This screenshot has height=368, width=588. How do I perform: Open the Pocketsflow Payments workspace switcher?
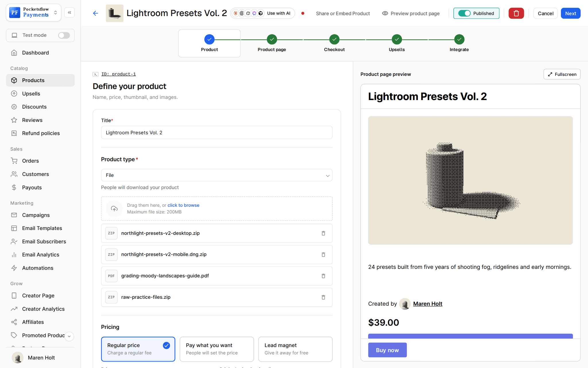click(34, 12)
